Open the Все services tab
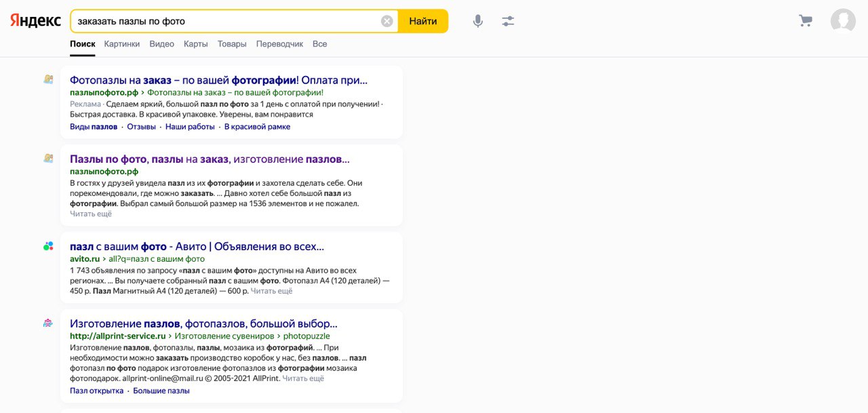The height and width of the screenshot is (413, 868). coord(320,44)
